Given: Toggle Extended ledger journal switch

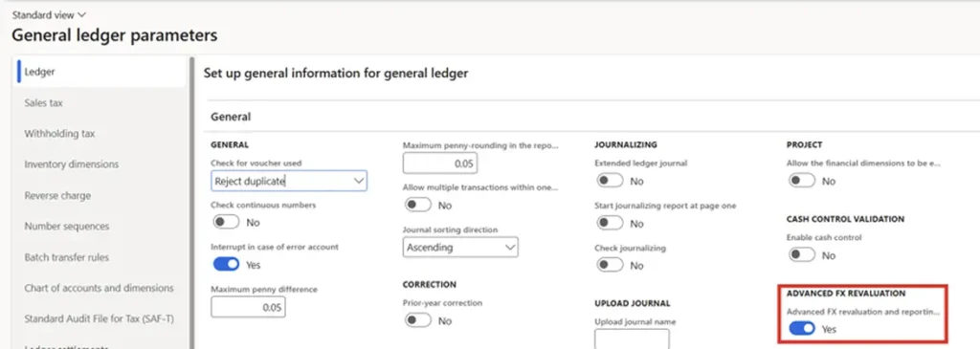Looking at the screenshot, I should (610, 181).
